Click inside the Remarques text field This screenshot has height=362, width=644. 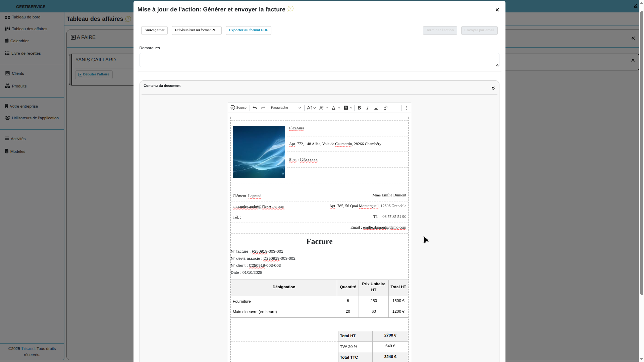coord(319,60)
